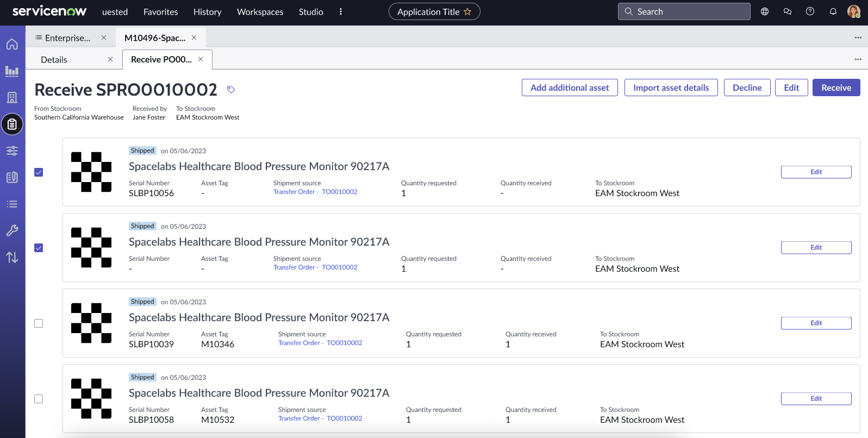Open the partially visible 'uested' menu

(115, 12)
